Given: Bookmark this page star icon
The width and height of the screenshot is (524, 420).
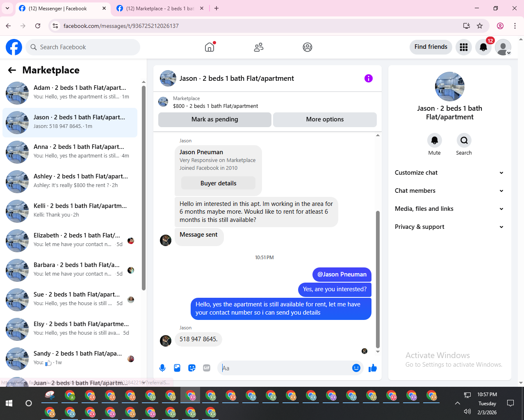Looking at the screenshot, I should coord(480,26).
